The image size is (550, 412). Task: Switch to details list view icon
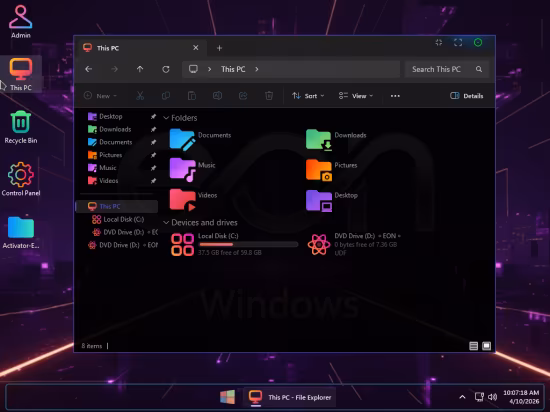click(x=474, y=346)
